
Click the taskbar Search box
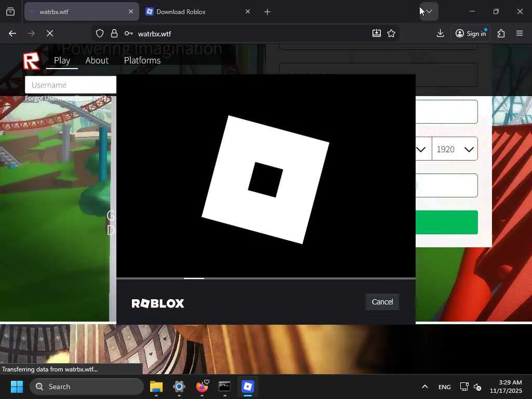pos(87,387)
